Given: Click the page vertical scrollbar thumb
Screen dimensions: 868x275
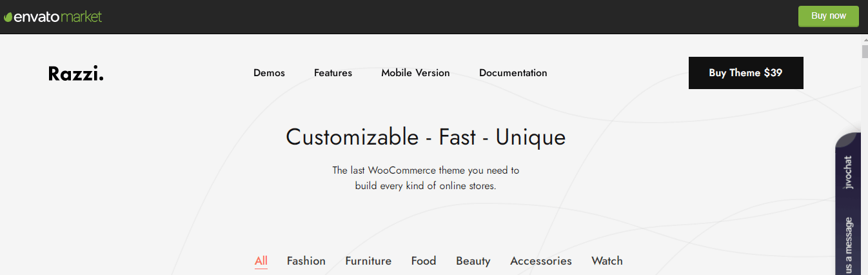Looking at the screenshot, I should (864, 52).
